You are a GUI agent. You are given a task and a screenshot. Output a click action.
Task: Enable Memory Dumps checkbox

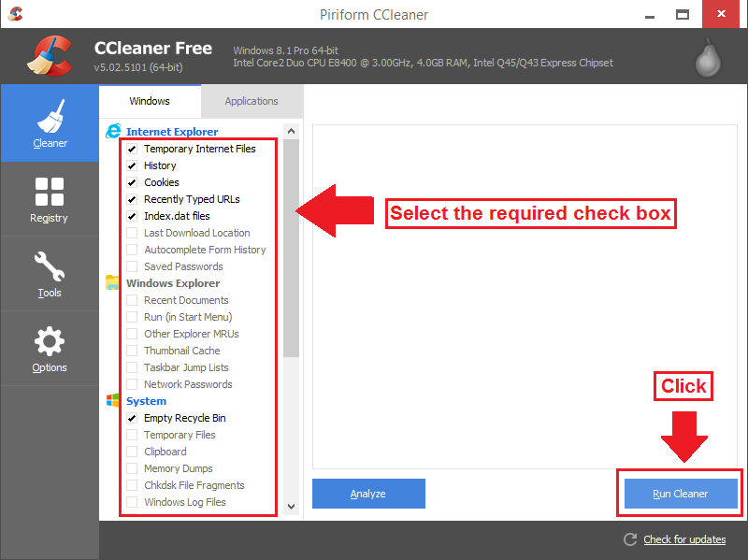click(x=132, y=468)
